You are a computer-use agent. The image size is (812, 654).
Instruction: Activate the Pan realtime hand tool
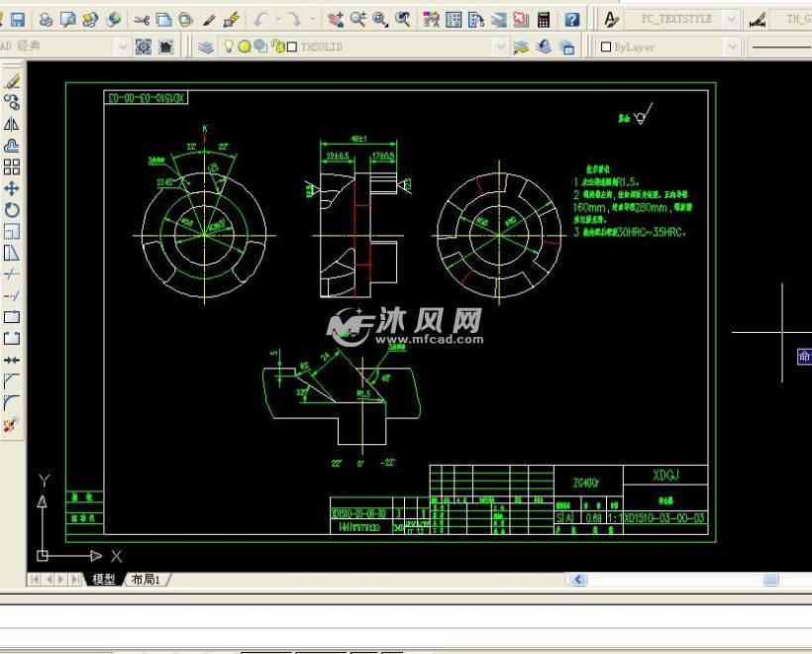point(335,20)
